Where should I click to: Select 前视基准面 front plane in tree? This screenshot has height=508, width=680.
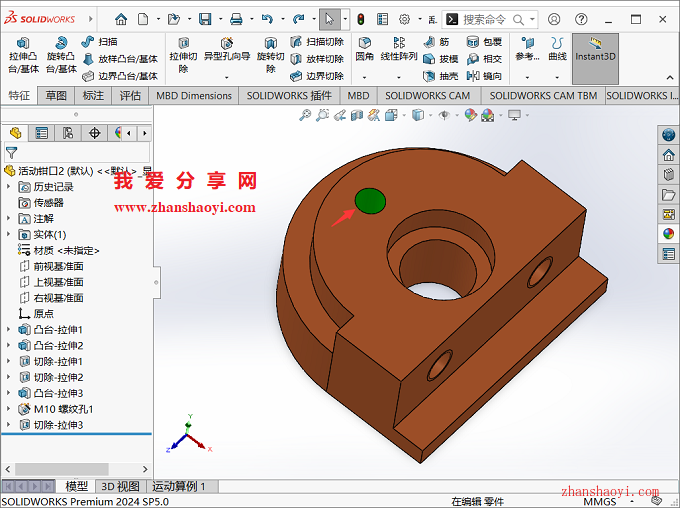(x=51, y=266)
